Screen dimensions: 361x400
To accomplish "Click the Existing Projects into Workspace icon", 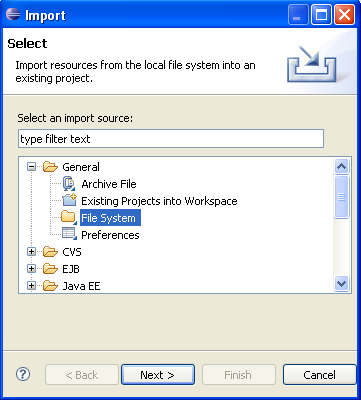I will 69,200.
